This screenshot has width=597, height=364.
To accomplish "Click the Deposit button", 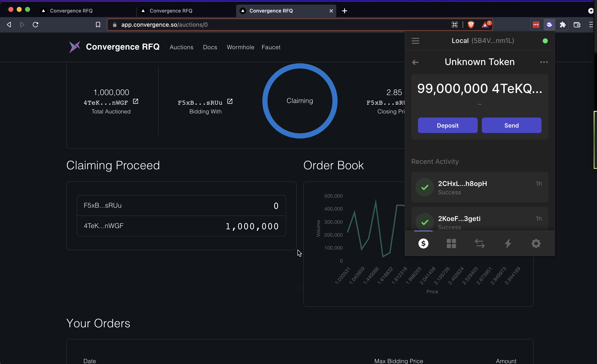I will click(447, 126).
